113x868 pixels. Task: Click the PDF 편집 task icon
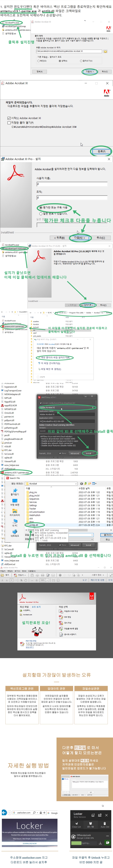(61, 617)
